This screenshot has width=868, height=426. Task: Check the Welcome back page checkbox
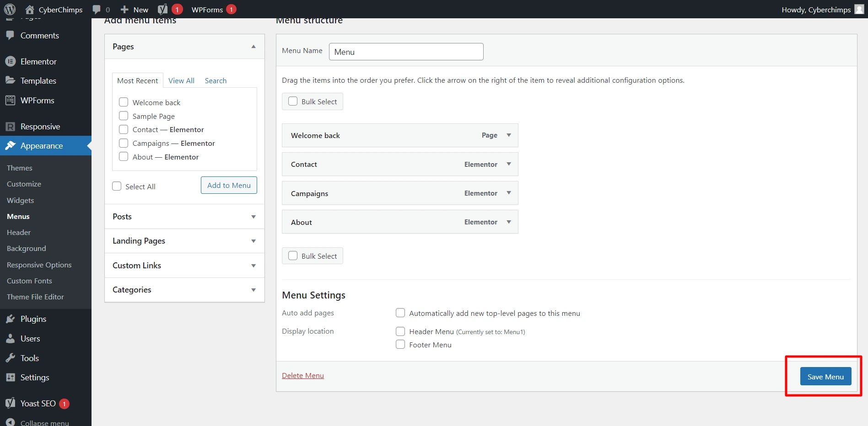(124, 102)
